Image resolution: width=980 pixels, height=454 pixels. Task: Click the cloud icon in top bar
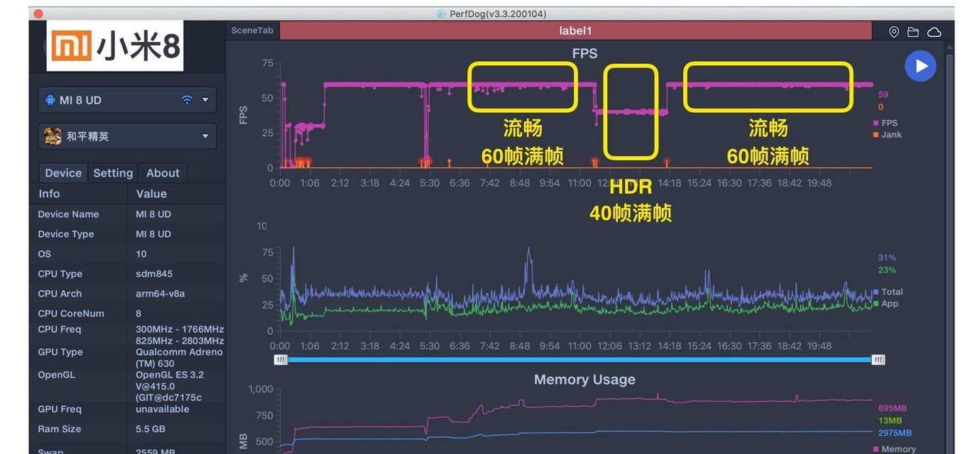click(x=935, y=32)
